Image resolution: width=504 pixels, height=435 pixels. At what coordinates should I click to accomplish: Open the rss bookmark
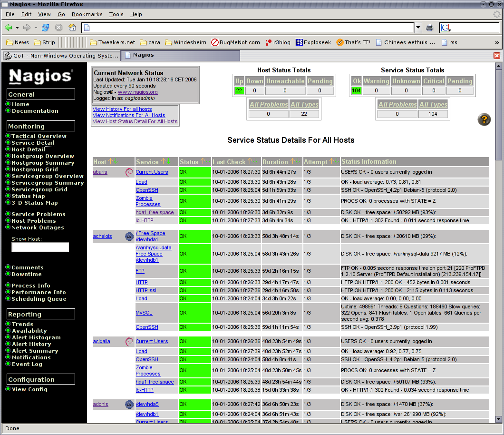click(x=449, y=42)
